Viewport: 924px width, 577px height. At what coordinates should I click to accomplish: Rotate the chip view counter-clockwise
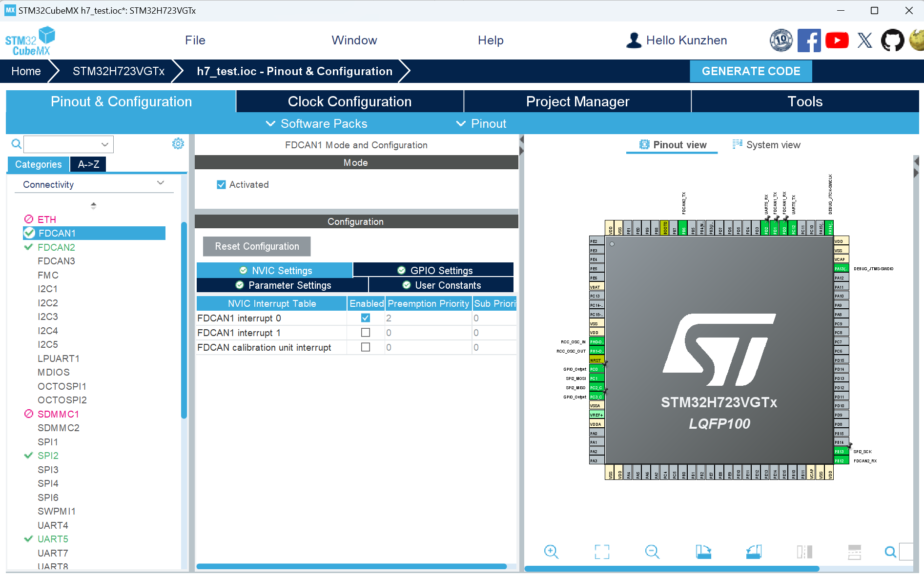(x=754, y=552)
